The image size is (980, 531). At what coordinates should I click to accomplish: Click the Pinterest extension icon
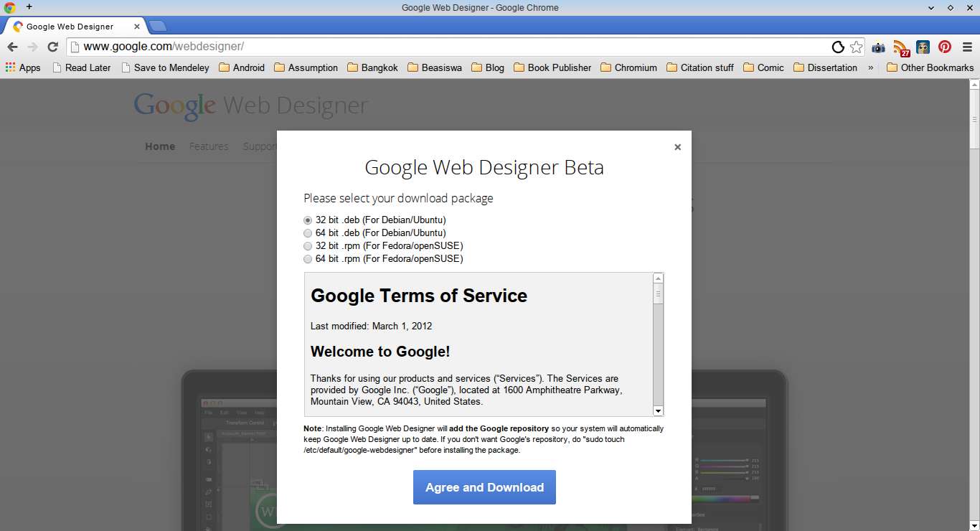[945, 47]
